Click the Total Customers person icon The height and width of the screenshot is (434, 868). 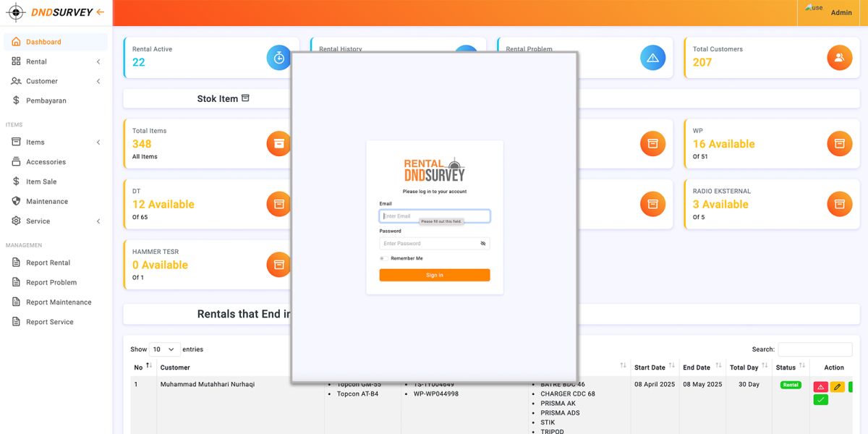pos(839,58)
